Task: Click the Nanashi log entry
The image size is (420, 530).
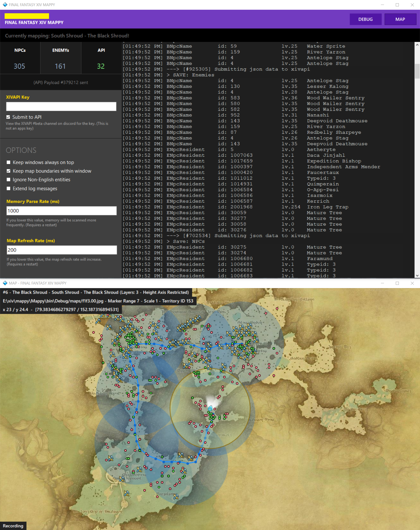Action: pyautogui.click(x=226, y=115)
